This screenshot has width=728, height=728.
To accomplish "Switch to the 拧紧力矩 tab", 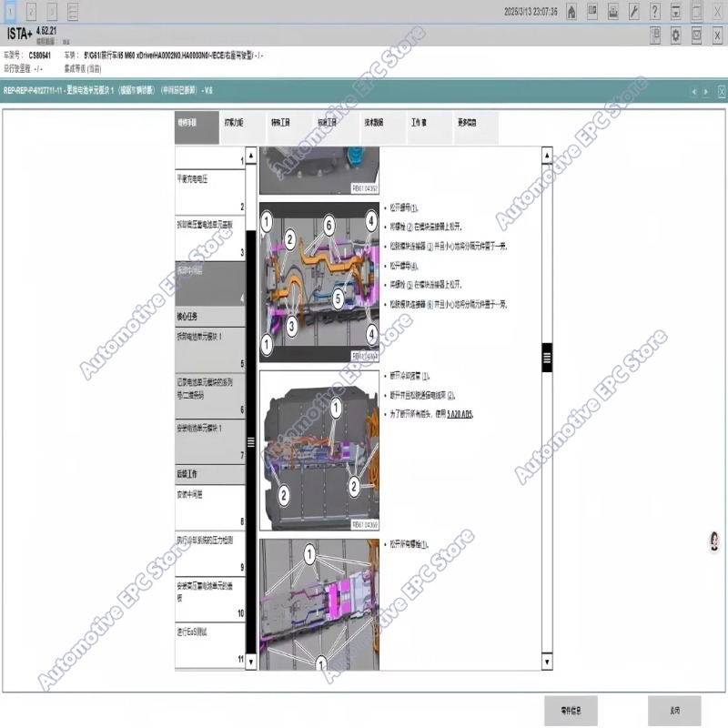I will pyautogui.click(x=243, y=127).
